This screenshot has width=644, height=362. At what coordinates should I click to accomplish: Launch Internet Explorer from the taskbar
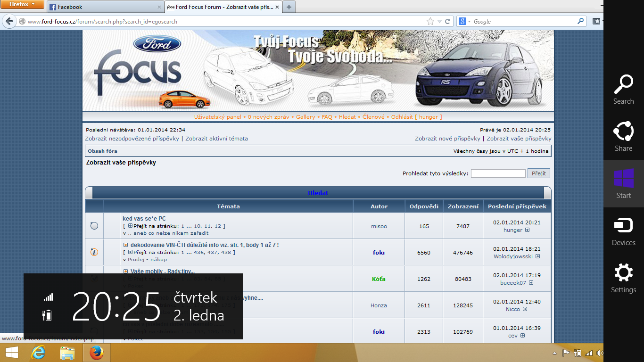[38, 353]
